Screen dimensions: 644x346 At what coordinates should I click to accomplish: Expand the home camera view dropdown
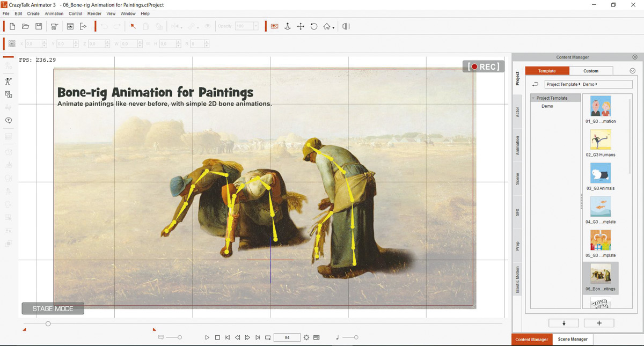pos(333,28)
